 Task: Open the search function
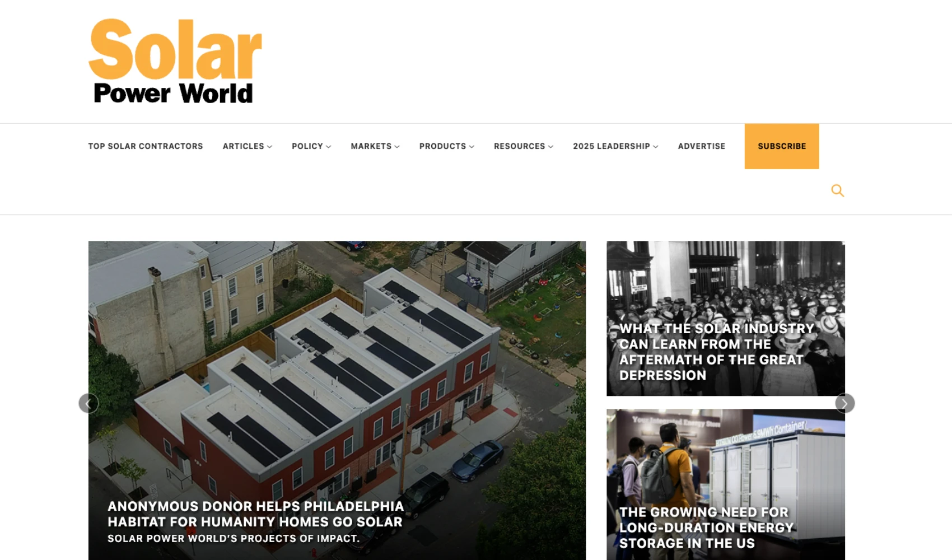[837, 190]
